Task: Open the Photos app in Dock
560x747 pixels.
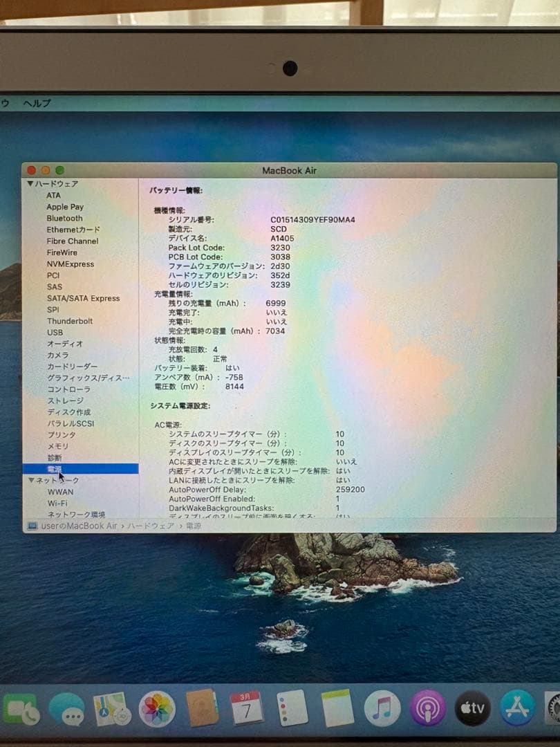Action: click(x=157, y=709)
